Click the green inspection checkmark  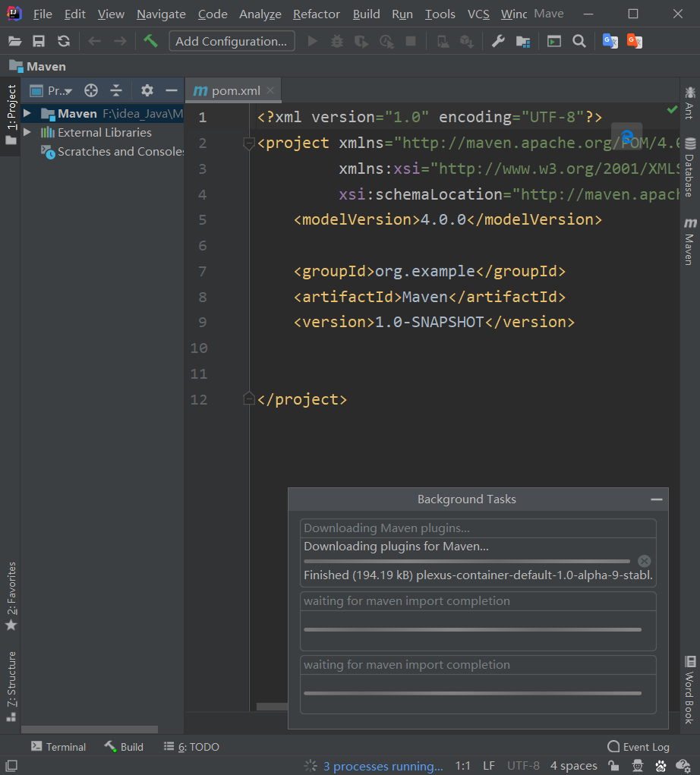point(672,109)
